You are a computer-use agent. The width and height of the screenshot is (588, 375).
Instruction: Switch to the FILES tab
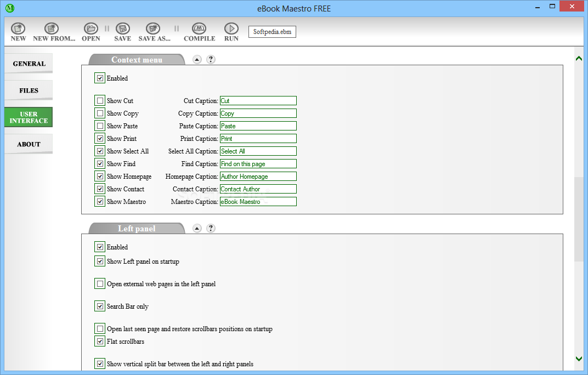tap(29, 90)
